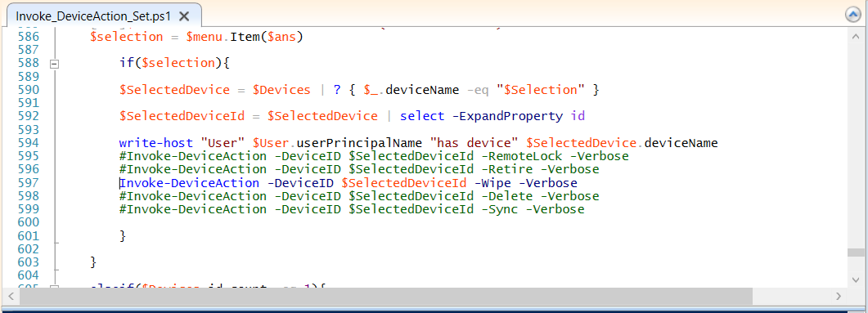The width and height of the screenshot is (868, 313).
Task: Click line number 597 in the gutter
Action: [x=29, y=183]
